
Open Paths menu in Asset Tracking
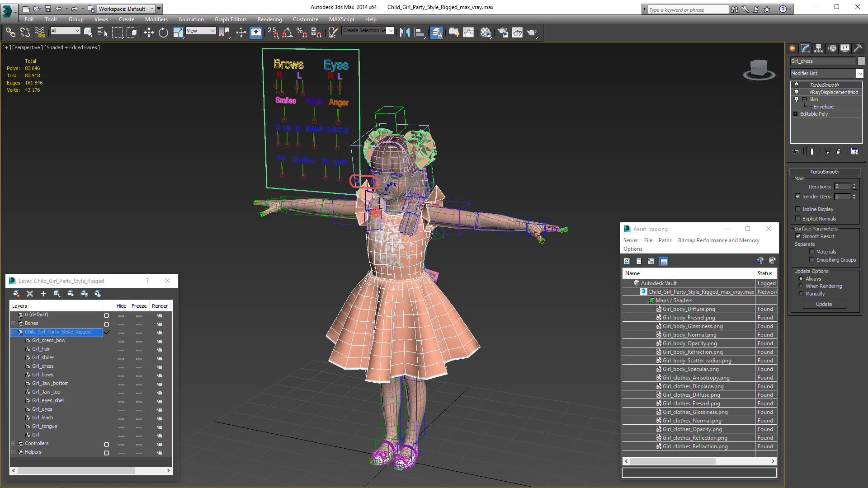(665, 240)
